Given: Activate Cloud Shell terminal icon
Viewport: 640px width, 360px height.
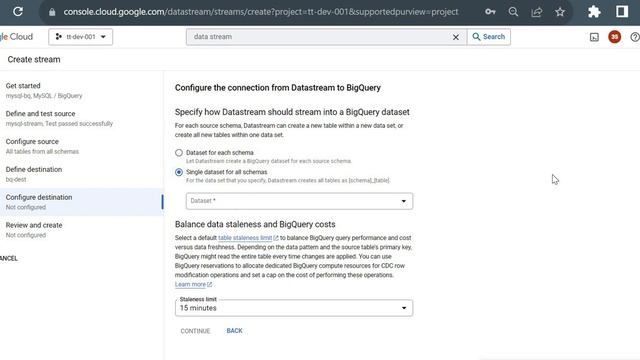Looking at the screenshot, I should (x=594, y=37).
